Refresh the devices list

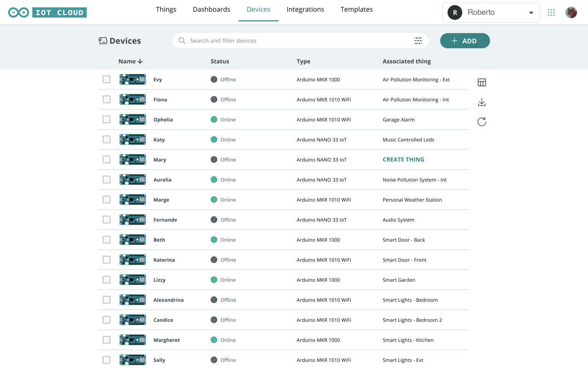click(x=482, y=122)
